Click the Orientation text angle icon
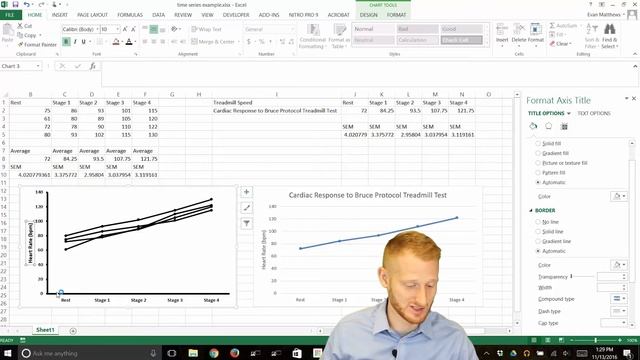The width and height of the screenshot is (640, 360). [x=175, y=29]
